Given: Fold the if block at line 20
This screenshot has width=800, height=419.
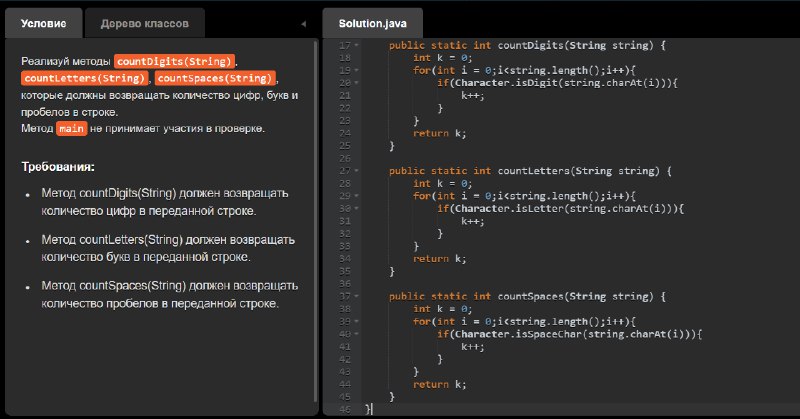Looking at the screenshot, I should pyautogui.click(x=357, y=83).
